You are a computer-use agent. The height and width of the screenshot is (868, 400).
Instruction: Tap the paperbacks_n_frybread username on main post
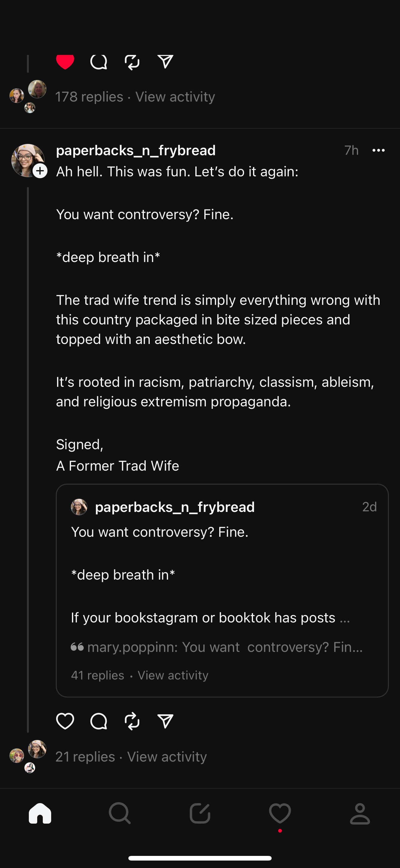[x=136, y=150]
